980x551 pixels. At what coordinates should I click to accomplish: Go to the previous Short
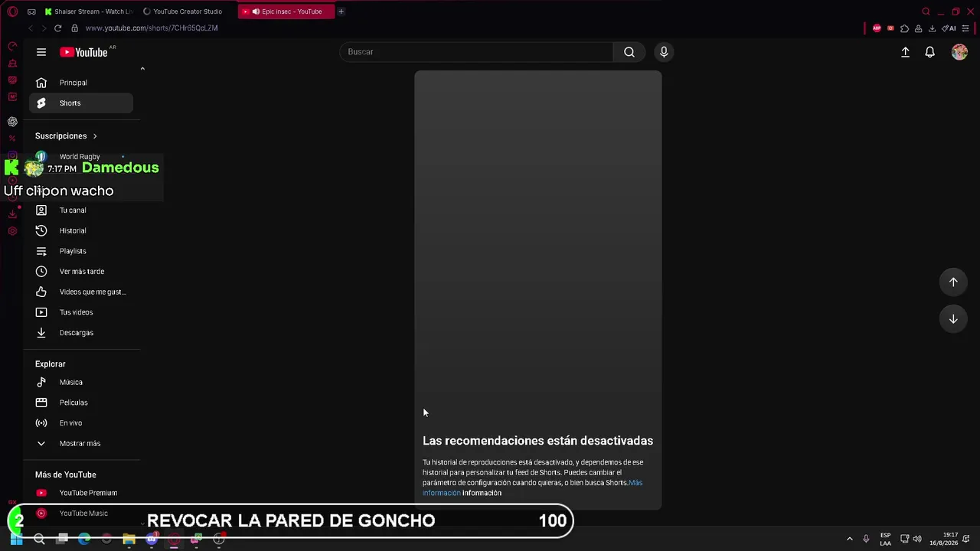pyautogui.click(x=953, y=282)
